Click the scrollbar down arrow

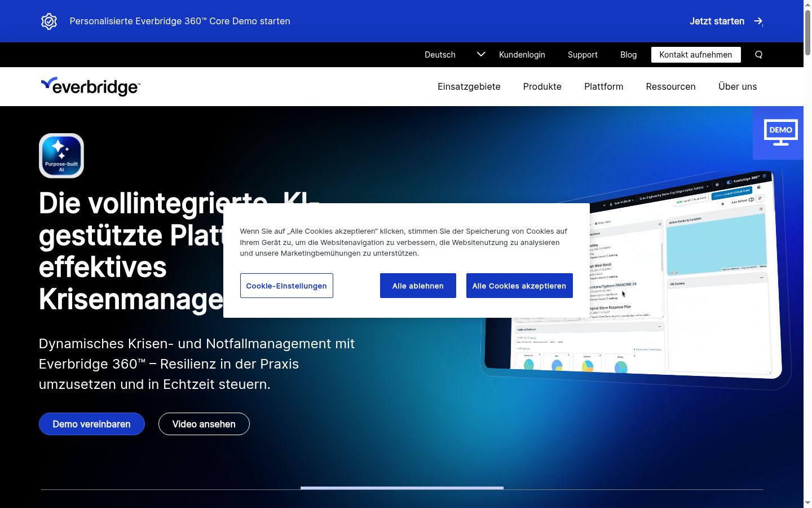click(x=807, y=503)
